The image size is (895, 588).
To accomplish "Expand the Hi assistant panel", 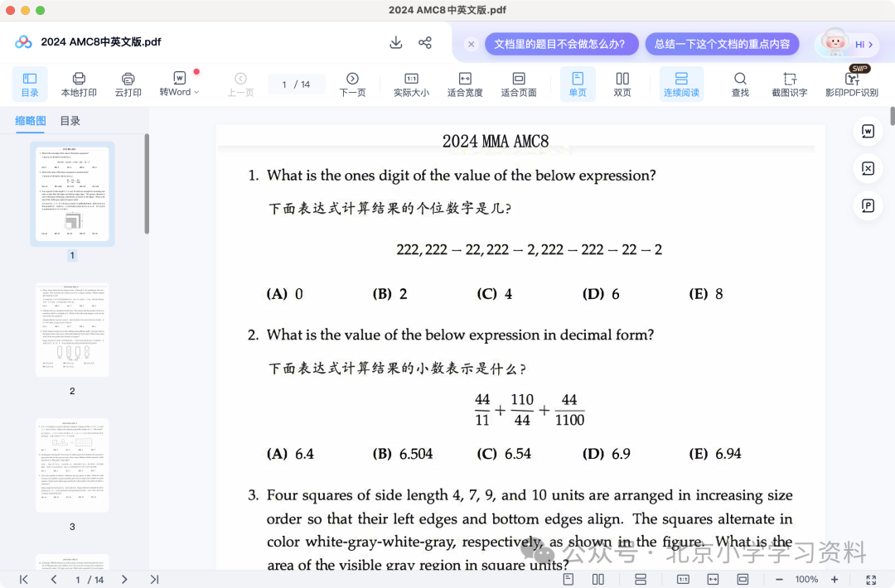I will 864,45.
